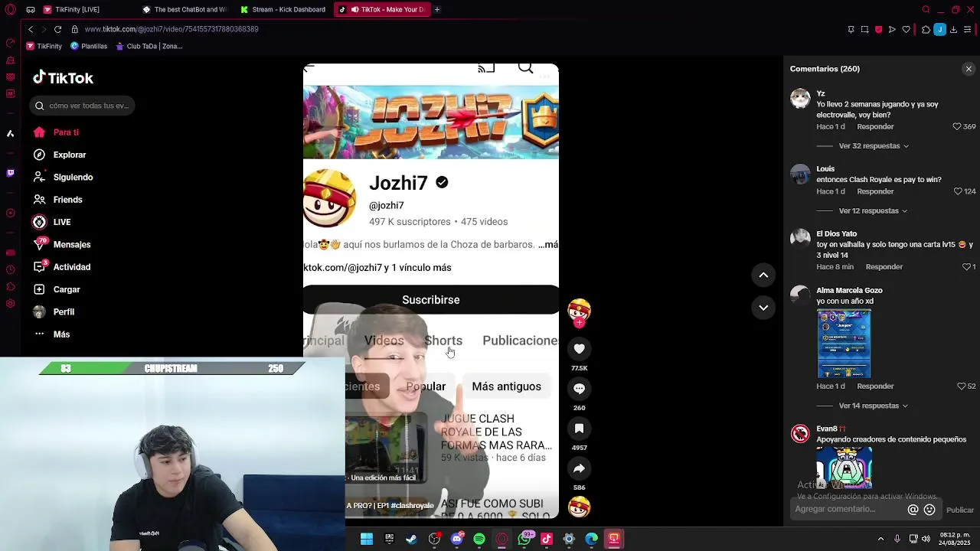Open Club TaDa bookmark
The image size is (980, 551).
149,46
